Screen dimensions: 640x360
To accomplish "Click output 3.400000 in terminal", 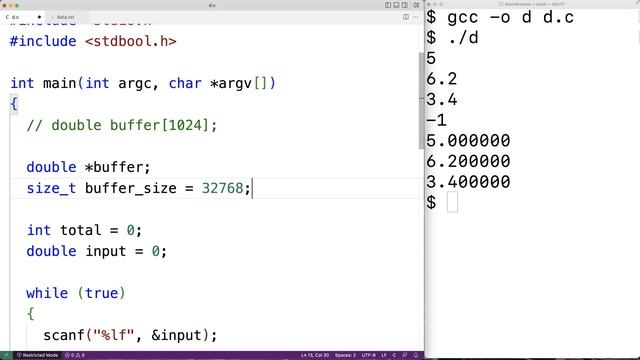I will (468, 182).
